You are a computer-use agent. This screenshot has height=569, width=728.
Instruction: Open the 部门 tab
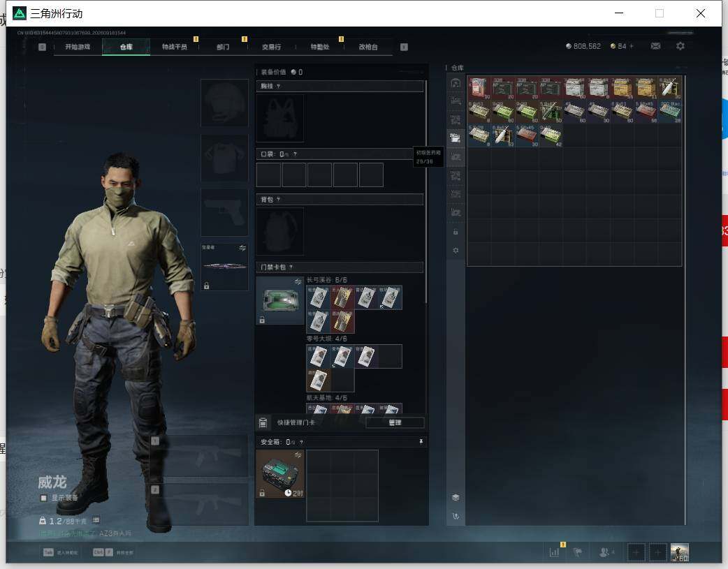coord(223,47)
